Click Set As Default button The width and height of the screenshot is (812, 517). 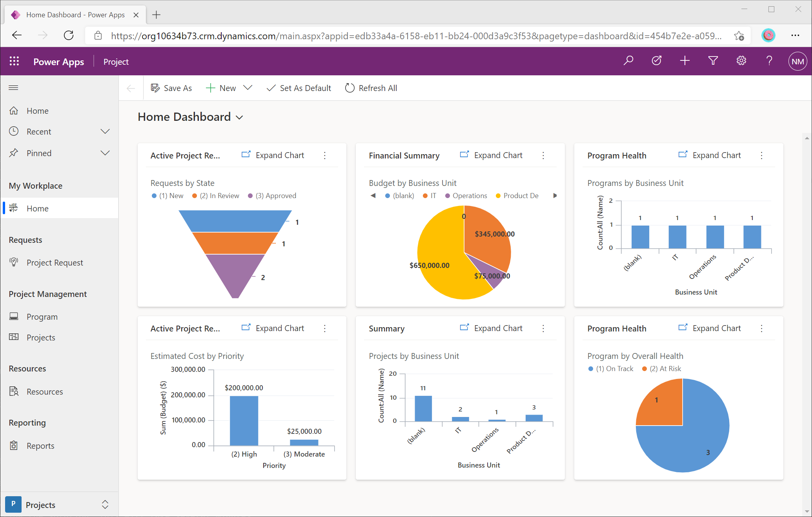299,88
